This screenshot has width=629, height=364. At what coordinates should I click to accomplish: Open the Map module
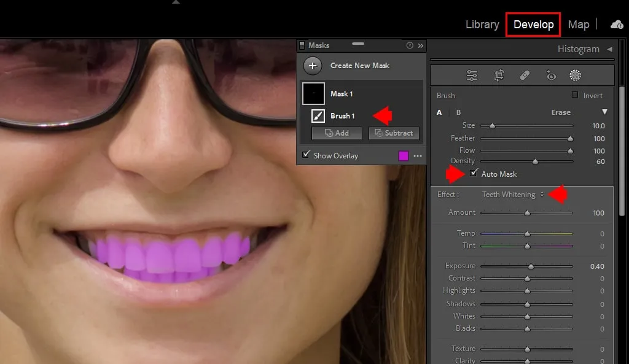[x=579, y=25]
